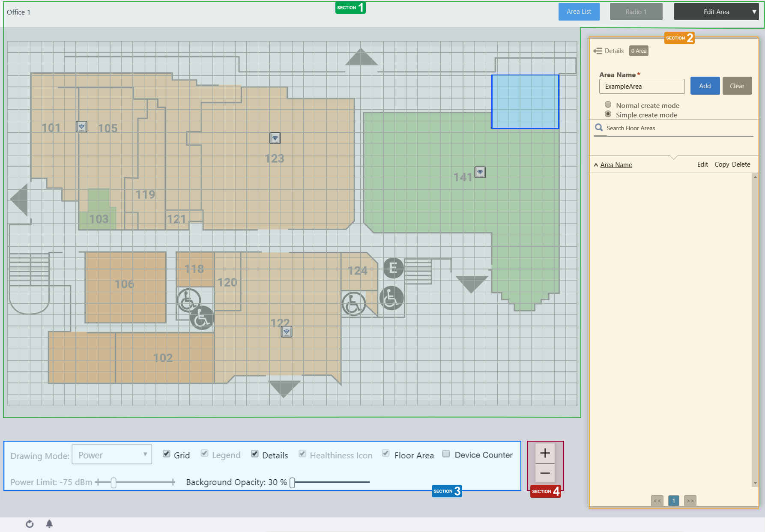This screenshot has height=532, width=765.
Task: Select Normal create mode radio option
Action: pos(608,105)
